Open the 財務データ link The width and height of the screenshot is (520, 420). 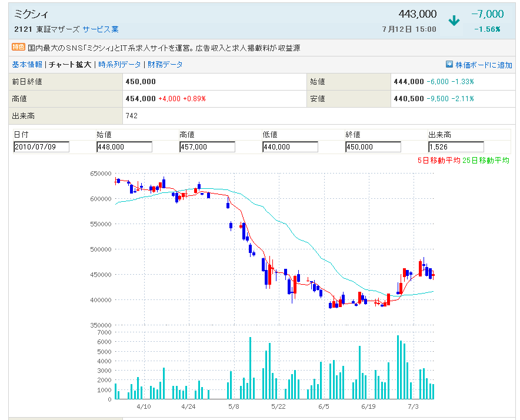pos(165,65)
